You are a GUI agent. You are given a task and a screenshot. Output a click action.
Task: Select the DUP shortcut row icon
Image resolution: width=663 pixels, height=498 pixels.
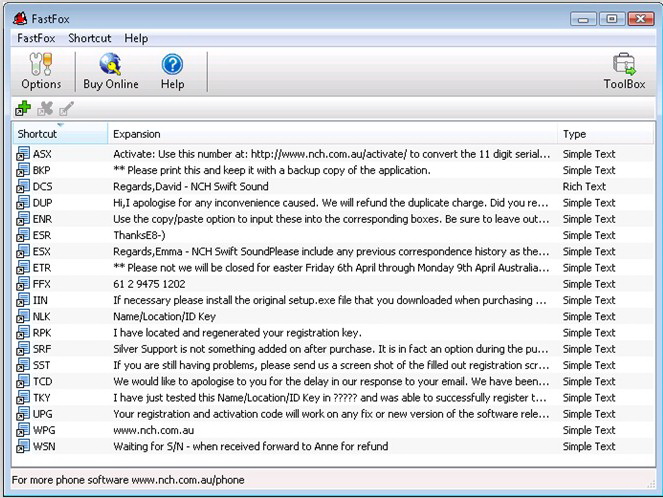click(x=23, y=202)
